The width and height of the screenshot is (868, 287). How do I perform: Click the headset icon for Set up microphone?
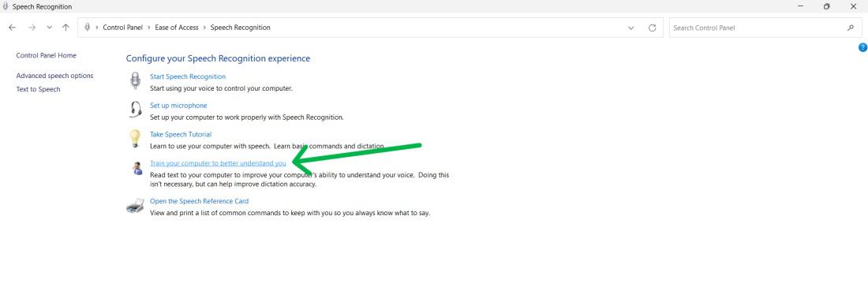point(135,110)
